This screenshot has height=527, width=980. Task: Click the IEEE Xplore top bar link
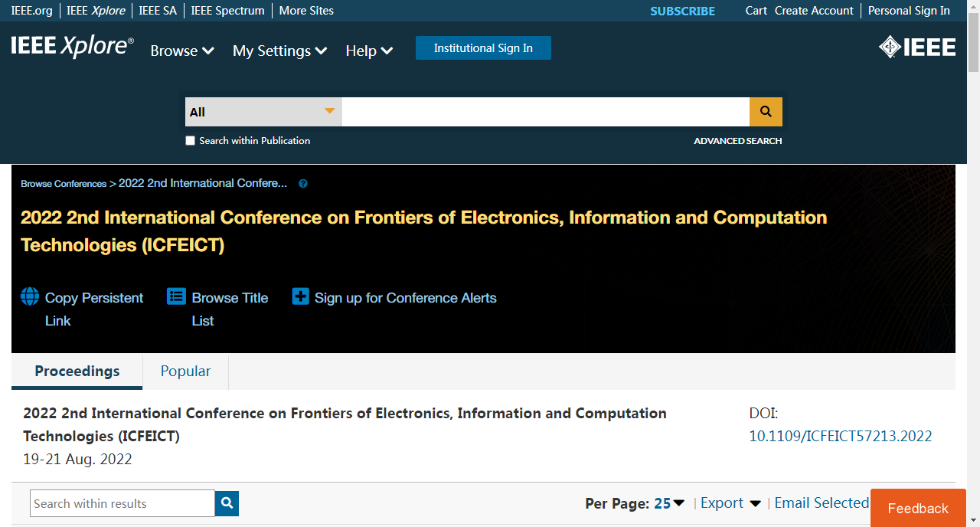point(96,11)
